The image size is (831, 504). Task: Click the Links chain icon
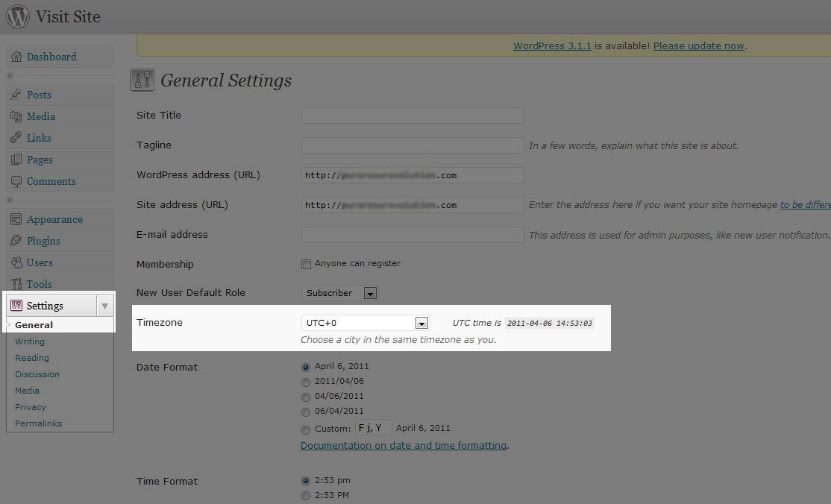pyautogui.click(x=16, y=139)
